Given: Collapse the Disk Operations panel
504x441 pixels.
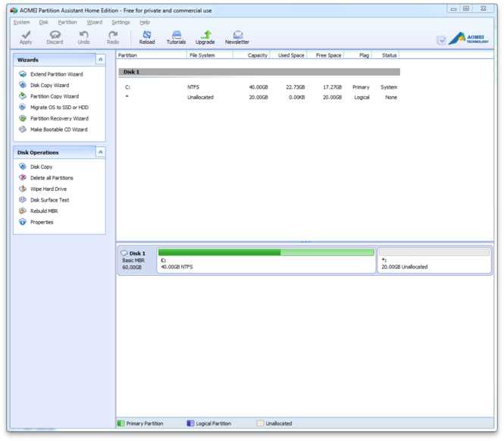Looking at the screenshot, I should 101,152.
